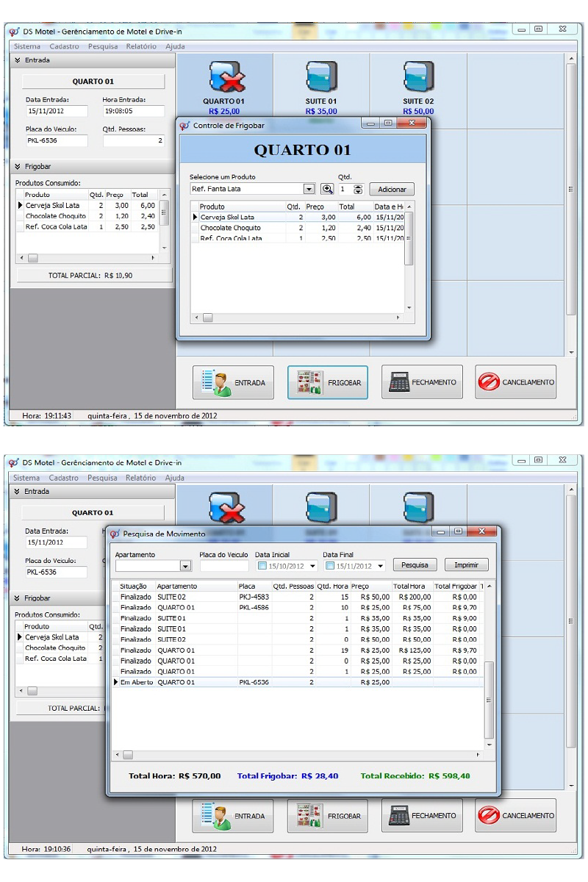Collapse Entrada panel in window behind Pesquisa de Movimento
Screen dimensions: 588x882
[18, 491]
